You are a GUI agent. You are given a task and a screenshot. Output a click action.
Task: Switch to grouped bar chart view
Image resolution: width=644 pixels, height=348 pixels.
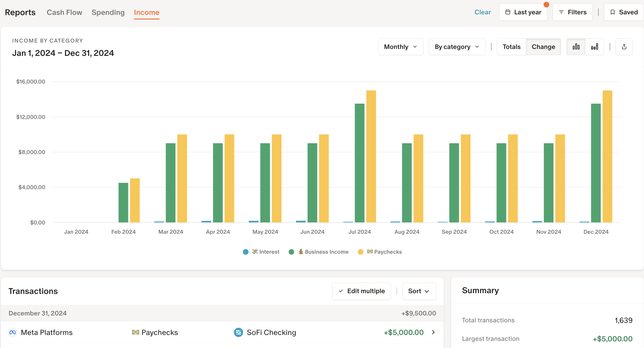coord(576,47)
